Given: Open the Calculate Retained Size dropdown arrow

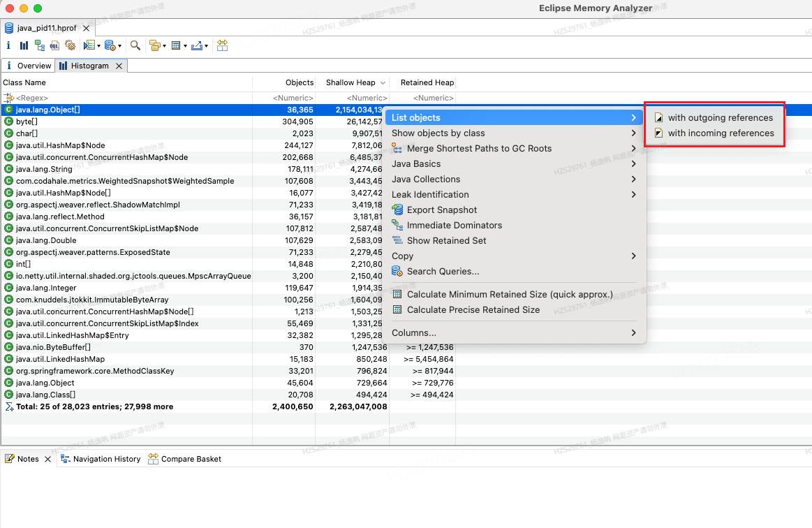Looking at the screenshot, I should coord(185,46).
